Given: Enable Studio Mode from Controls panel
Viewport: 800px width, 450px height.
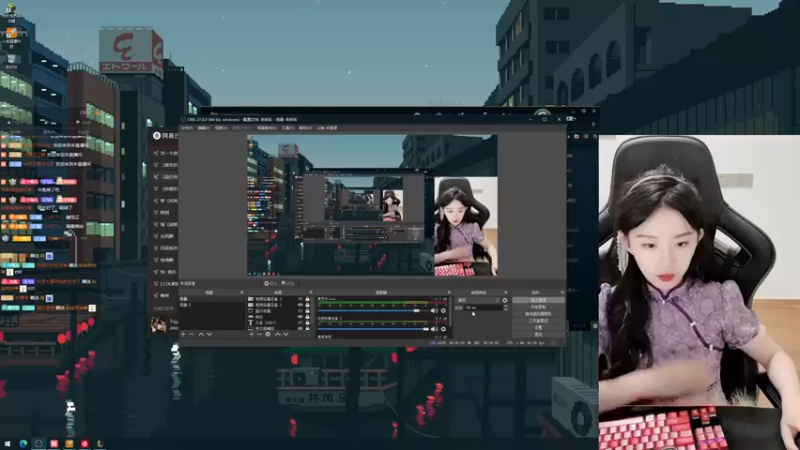Looking at the screenshot, I should (538, 320).
